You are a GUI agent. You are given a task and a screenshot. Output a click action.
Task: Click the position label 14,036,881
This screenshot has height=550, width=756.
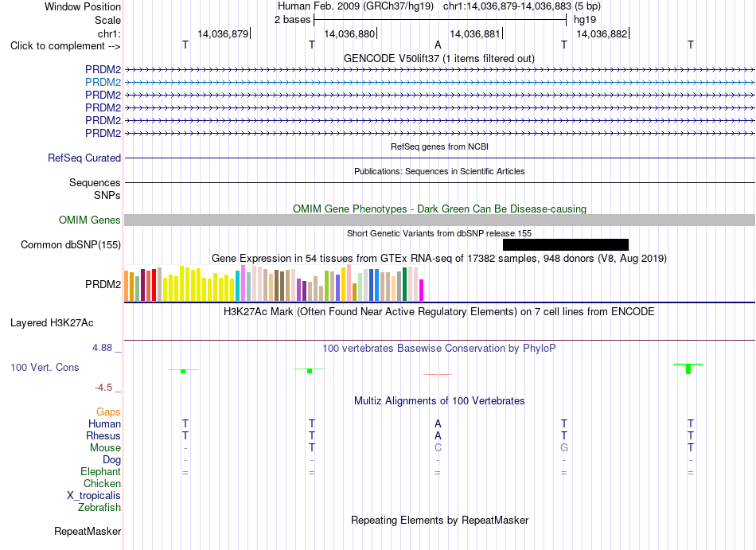pyautogui.click(x=475, y=33)
